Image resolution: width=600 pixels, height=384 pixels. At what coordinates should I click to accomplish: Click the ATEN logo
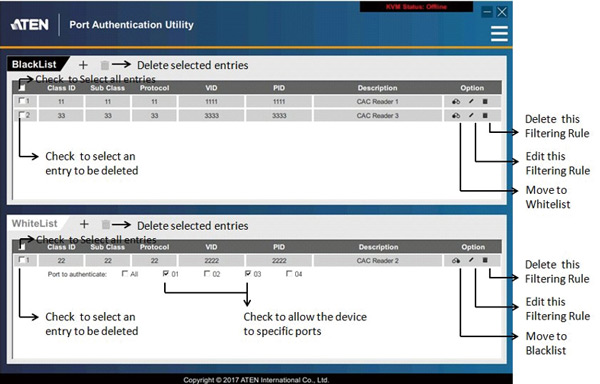[30, 25]
